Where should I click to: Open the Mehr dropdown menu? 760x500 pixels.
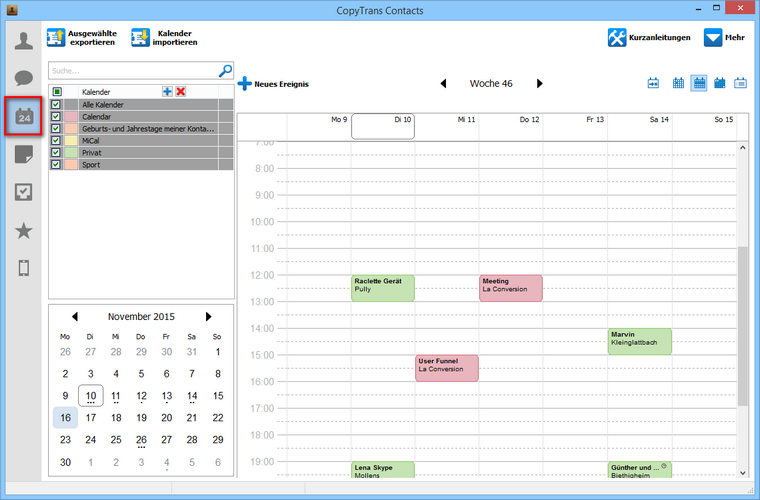tap(724, 37)
